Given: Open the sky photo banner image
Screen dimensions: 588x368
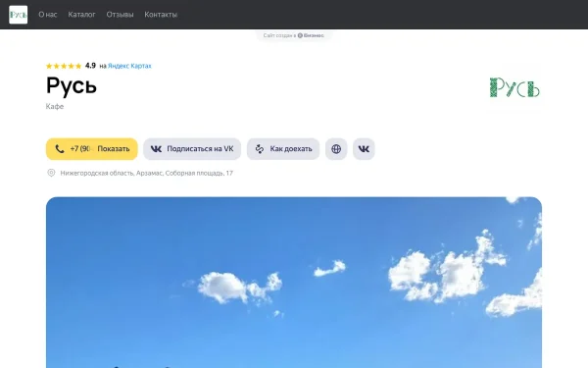Looking at the screenshot, I should click(x=294, y=283).
